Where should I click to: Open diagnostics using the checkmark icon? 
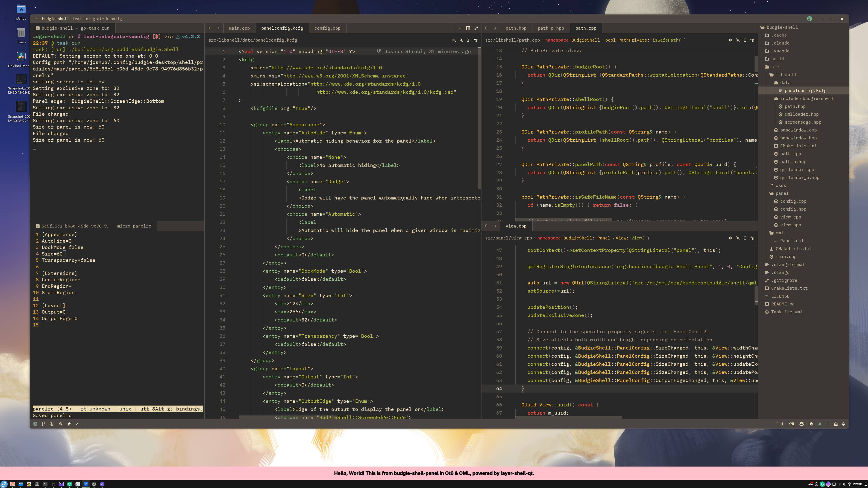(77, 424)
